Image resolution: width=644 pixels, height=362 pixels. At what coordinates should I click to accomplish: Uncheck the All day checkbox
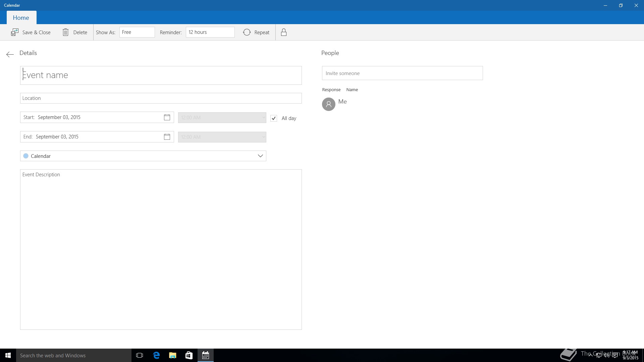[x=274, y=118]
